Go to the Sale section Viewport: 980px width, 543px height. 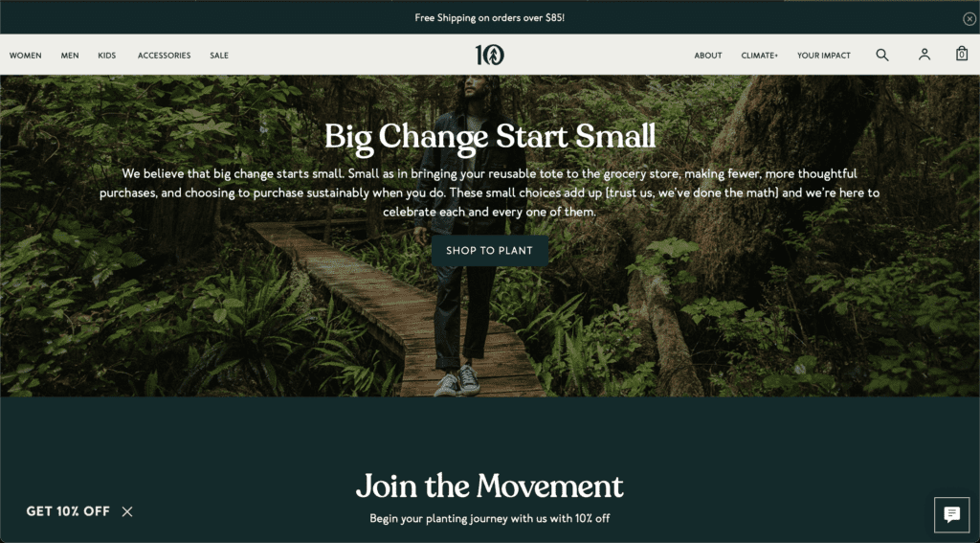tap(219, 56)
